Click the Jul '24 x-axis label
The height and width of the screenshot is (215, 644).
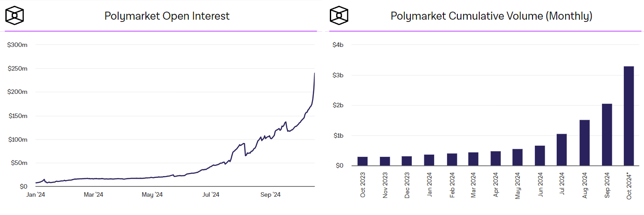pyautogui.click(x=211, y=195)
